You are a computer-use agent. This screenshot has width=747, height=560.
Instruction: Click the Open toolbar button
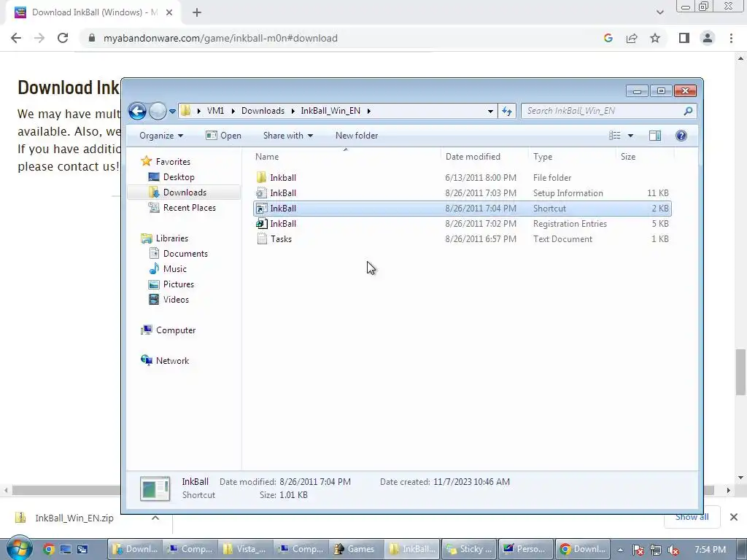point(223,136)
